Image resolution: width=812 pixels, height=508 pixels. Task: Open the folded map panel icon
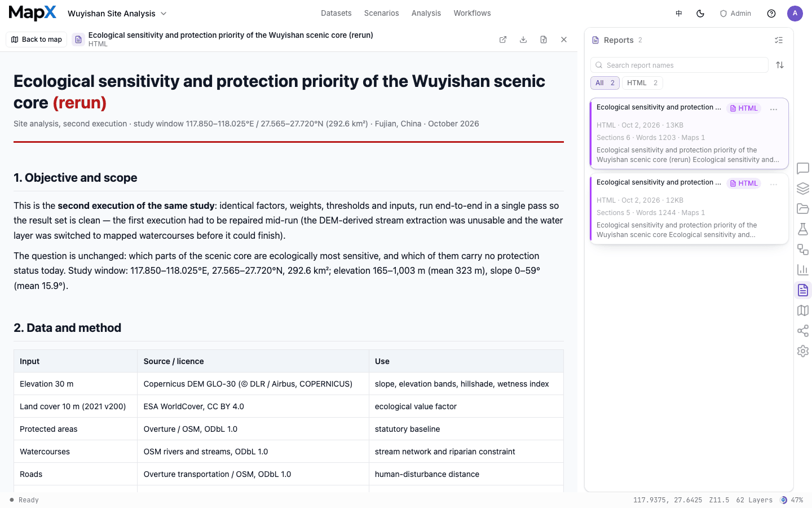click(803, 310)
